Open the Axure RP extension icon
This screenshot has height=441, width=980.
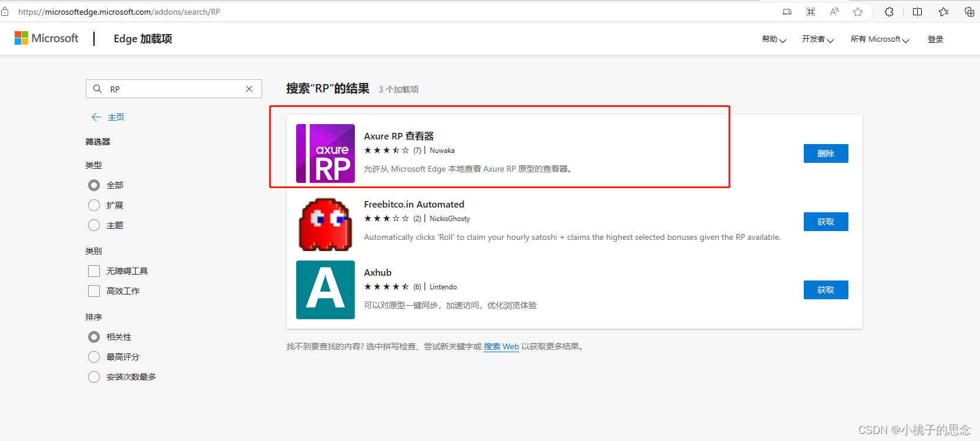click(325, 153)
